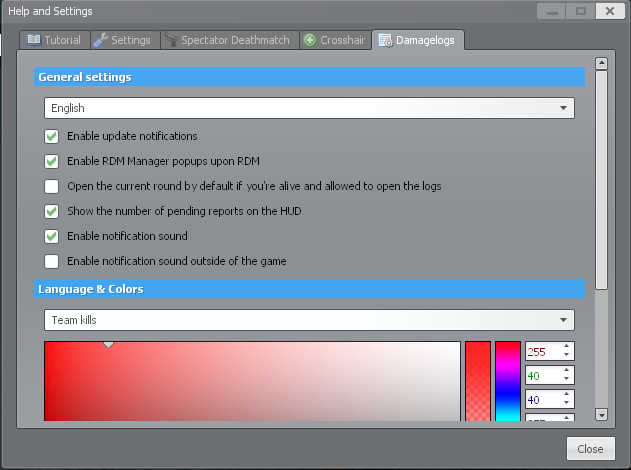The height and width of the screenshot is (470, 631).
Task: Enable open the current round by default
Action: click(x=52, y=186)
